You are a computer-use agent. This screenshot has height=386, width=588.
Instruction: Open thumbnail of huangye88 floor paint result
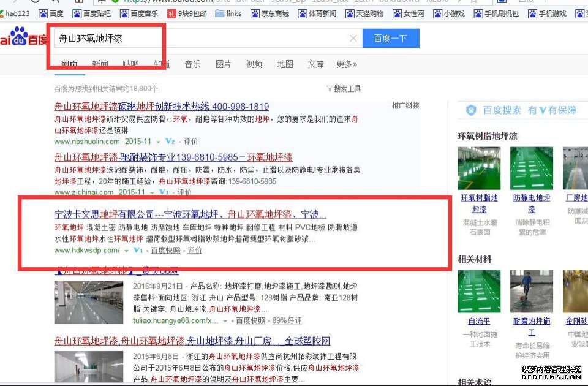[89, 302]
